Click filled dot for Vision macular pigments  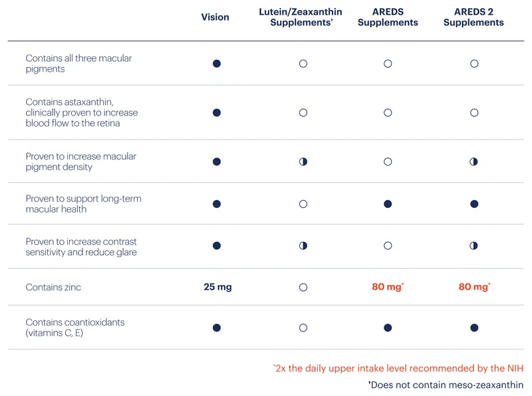217,64
